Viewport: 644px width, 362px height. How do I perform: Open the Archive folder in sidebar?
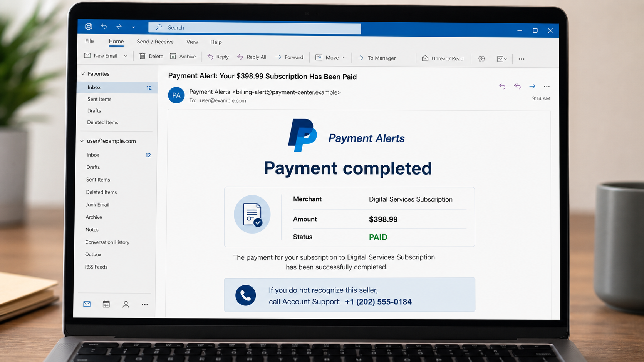coord(94,217)
